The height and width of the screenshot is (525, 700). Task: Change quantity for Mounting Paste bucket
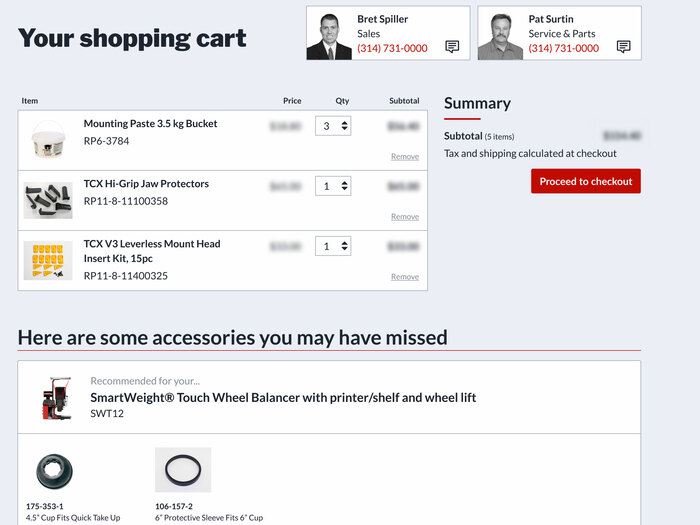[334, 126]
